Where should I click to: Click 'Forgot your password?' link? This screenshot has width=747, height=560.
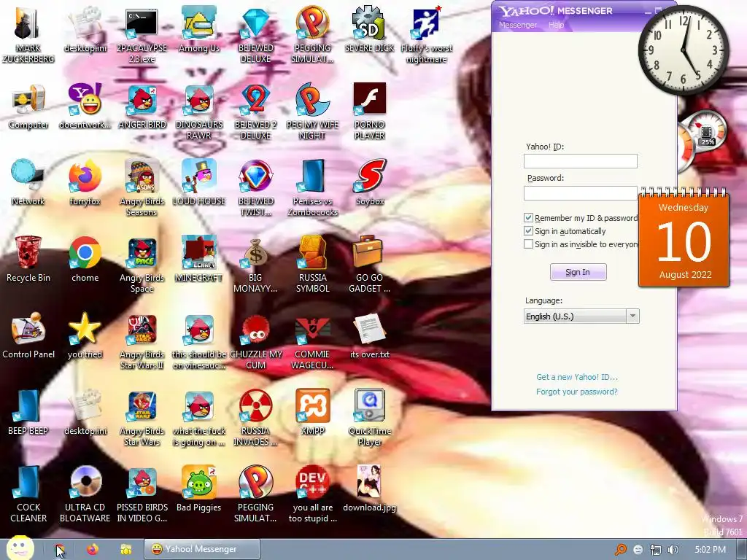(x=576, y=392)
